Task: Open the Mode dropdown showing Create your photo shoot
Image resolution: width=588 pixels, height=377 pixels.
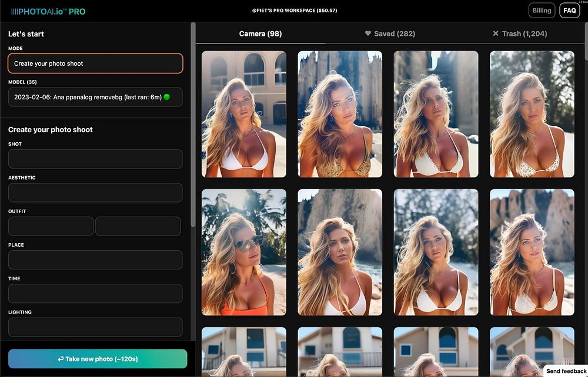Action: tap(95, 63)
